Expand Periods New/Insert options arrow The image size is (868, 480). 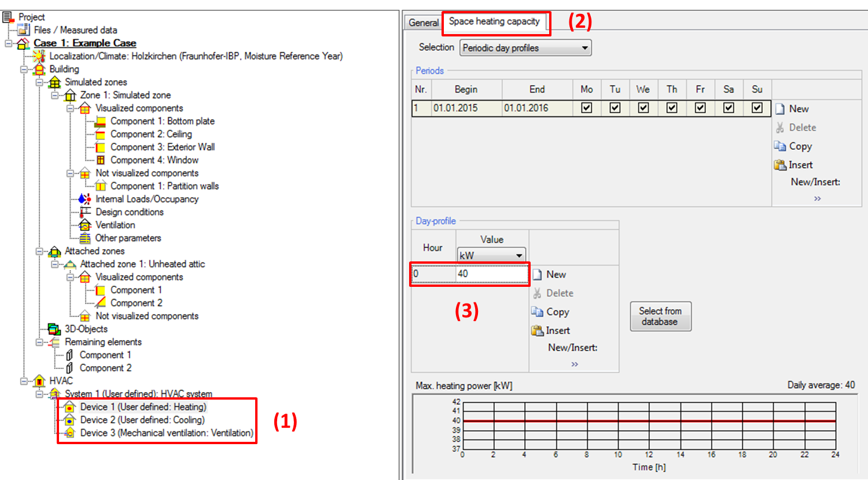[x=817, y=198]
